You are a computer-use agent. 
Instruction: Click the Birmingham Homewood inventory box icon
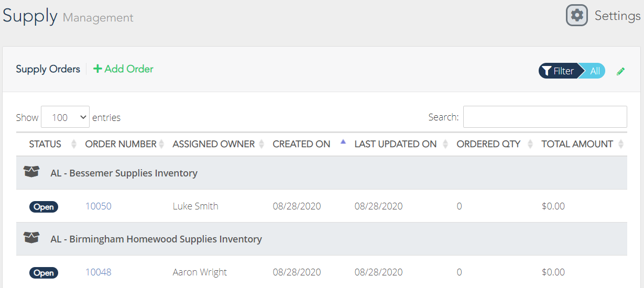pos(32,238)
